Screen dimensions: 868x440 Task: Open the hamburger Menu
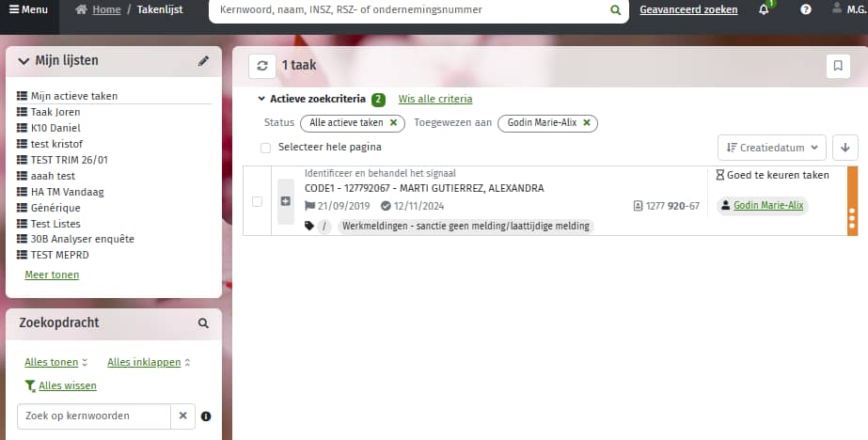(x=29, y=10)
